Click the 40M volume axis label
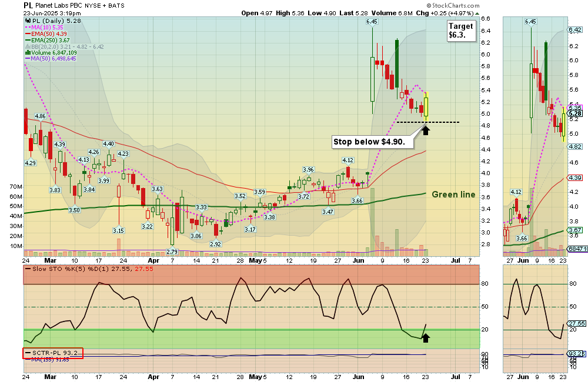588x382 pixels. pos(16,216)
